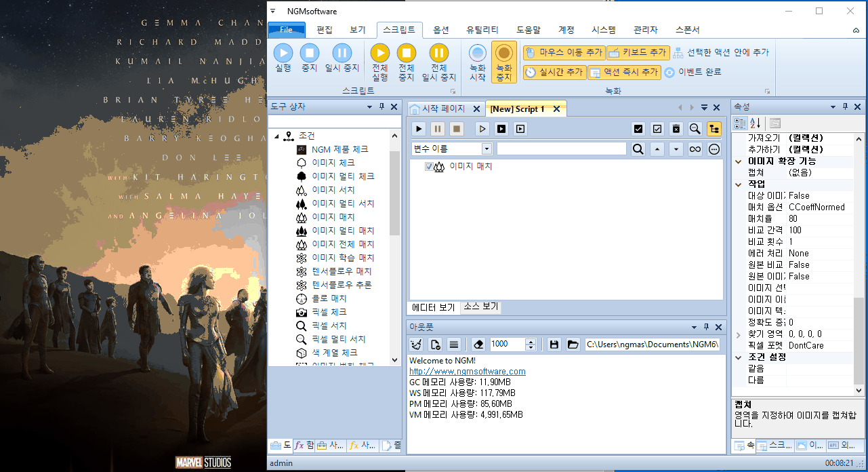
Task: Click the check-all filled checkbox icon
Action: pos(638,129)
